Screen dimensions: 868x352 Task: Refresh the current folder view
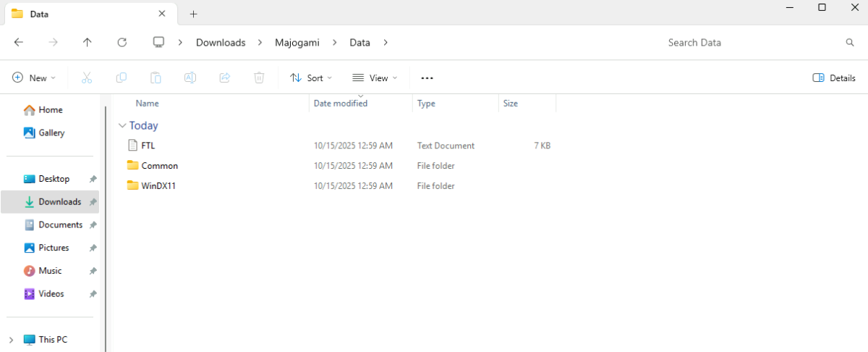click(x=122, y=43)
